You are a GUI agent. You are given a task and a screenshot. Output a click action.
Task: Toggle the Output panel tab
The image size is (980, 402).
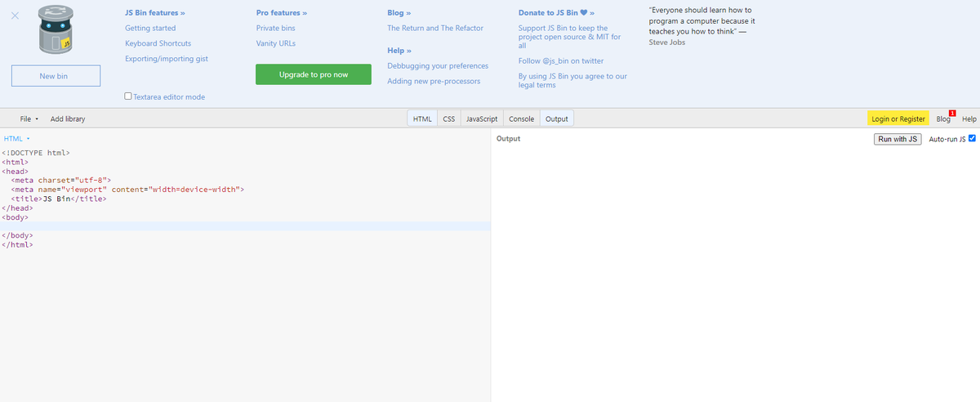557,119
